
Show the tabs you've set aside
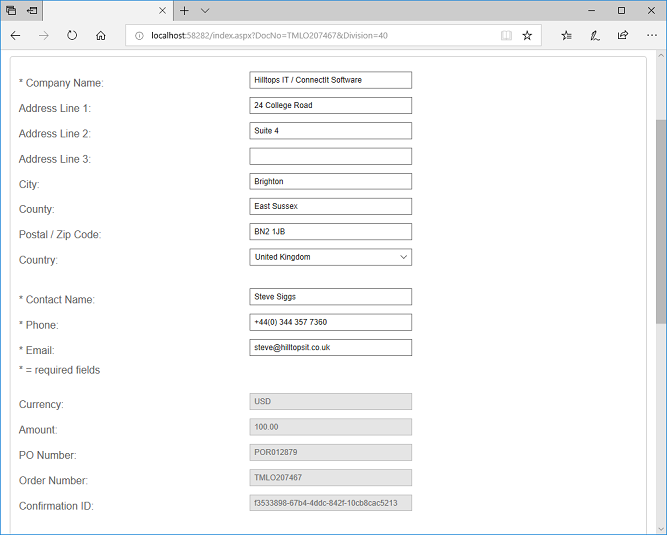pos(12,10)
